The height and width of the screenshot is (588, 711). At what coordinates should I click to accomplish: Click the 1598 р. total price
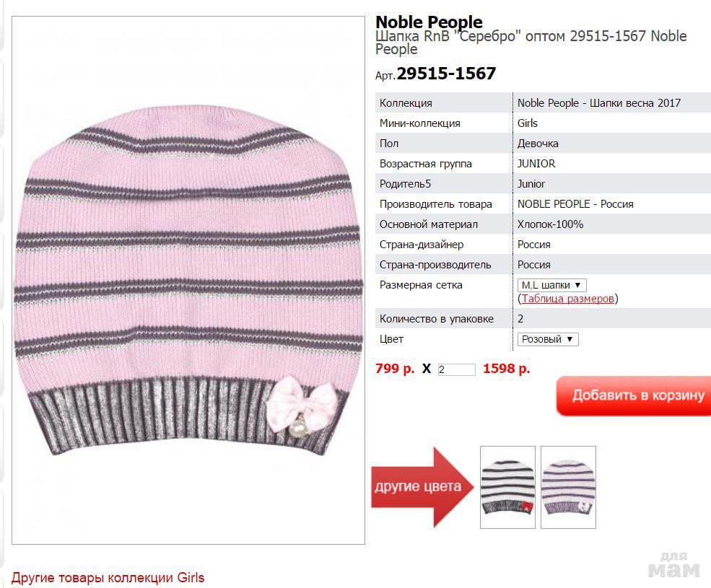[507, 369]
